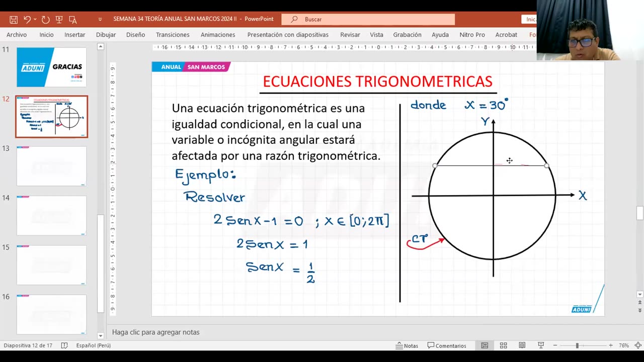Redo the last action
Screen dimensions: 644x362
click(x=45, y=20)
